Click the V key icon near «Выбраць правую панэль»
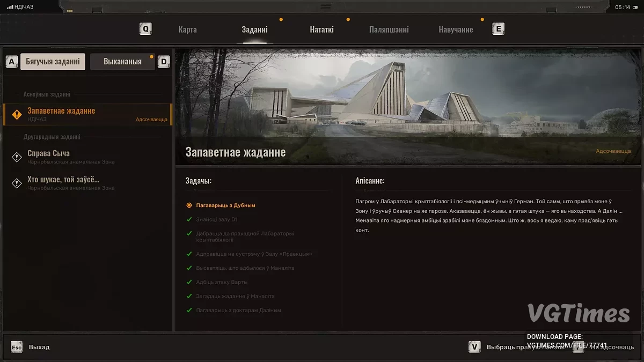The height and width of the screenshot is (362, 644). pos(474,347)
